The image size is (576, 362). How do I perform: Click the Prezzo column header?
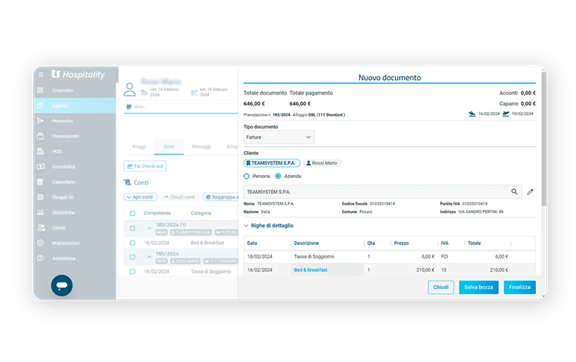pyautogui.click(x=402, y=243)
